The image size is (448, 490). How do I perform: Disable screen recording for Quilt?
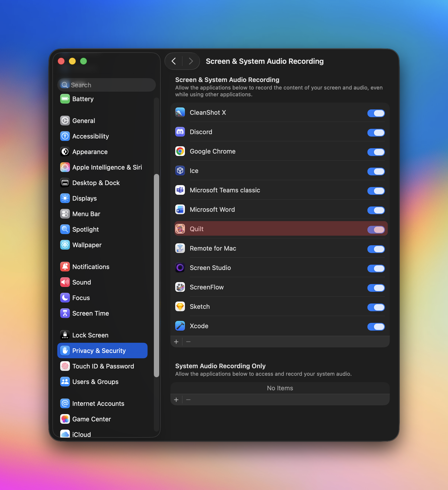(376, 229)
